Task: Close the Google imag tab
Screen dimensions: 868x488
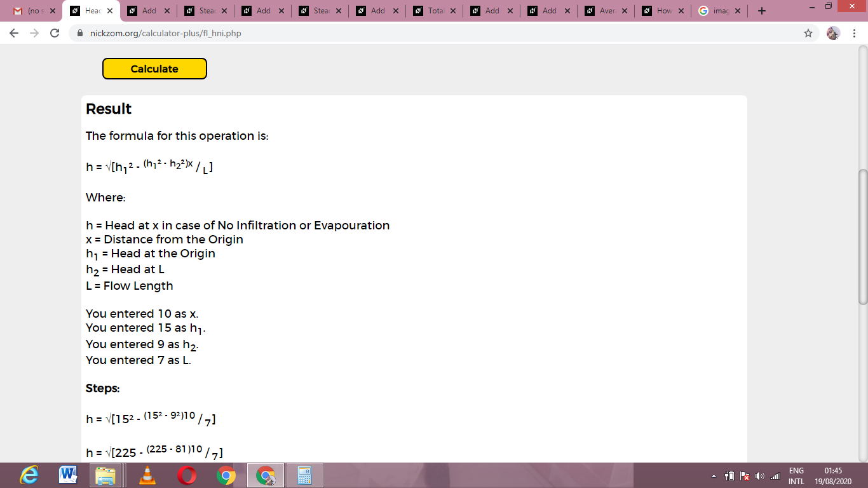Action: (737, 11)
